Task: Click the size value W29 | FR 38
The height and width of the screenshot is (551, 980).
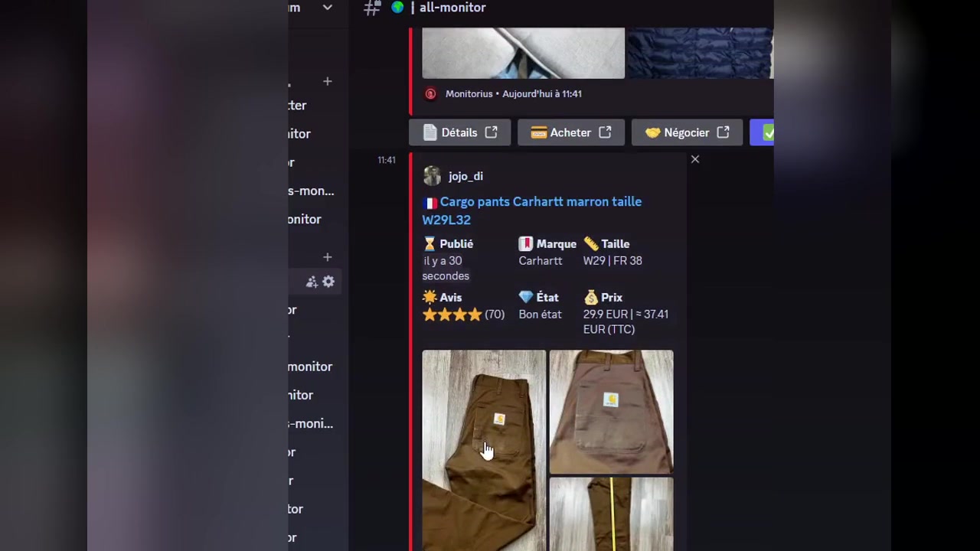Action: (x=612, y=261)
